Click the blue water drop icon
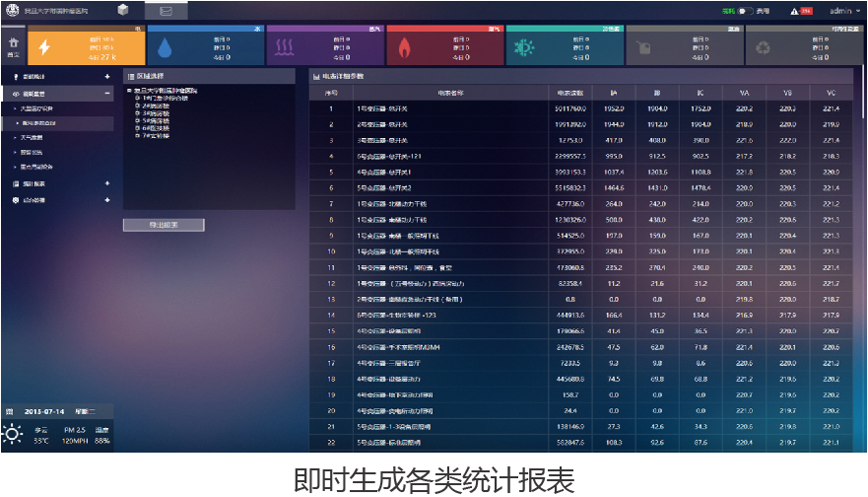The height and width of the screenshot is (497, 868). click(x=164, y=47)
